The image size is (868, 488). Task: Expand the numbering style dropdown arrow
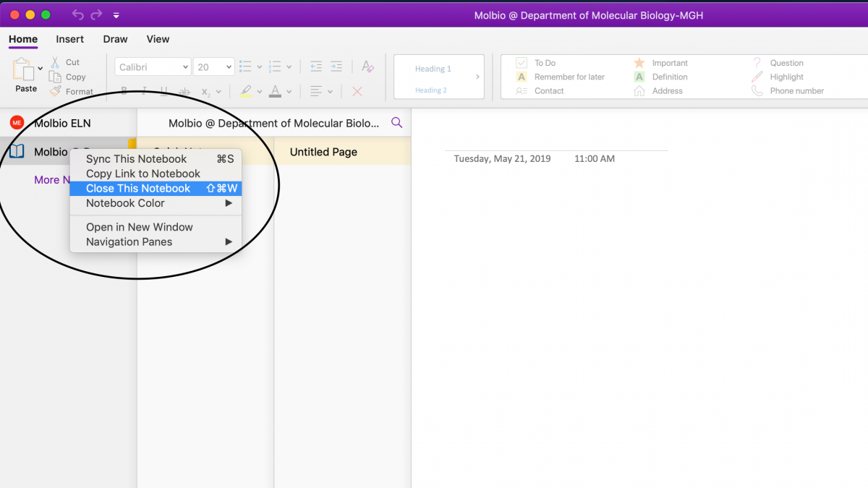click(x=289, y=67)
